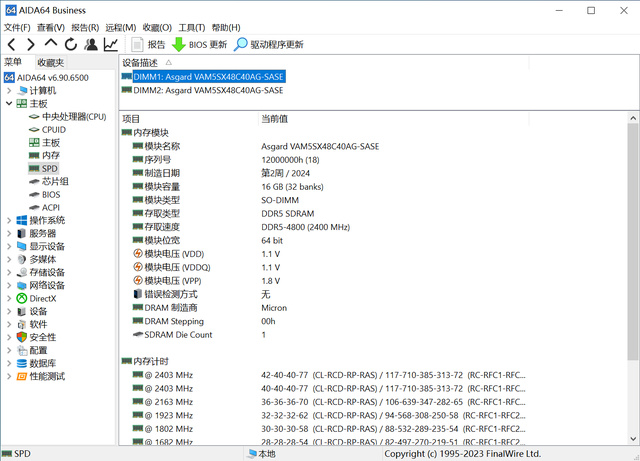Select DIMM1: Asgard VAM5SX48C40AG-SASE device
This screenshot has height=461, width=640.
[209, 77]
